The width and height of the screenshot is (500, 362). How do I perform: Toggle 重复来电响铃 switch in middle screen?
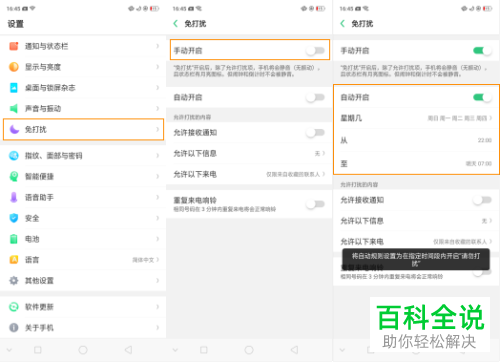315,204
